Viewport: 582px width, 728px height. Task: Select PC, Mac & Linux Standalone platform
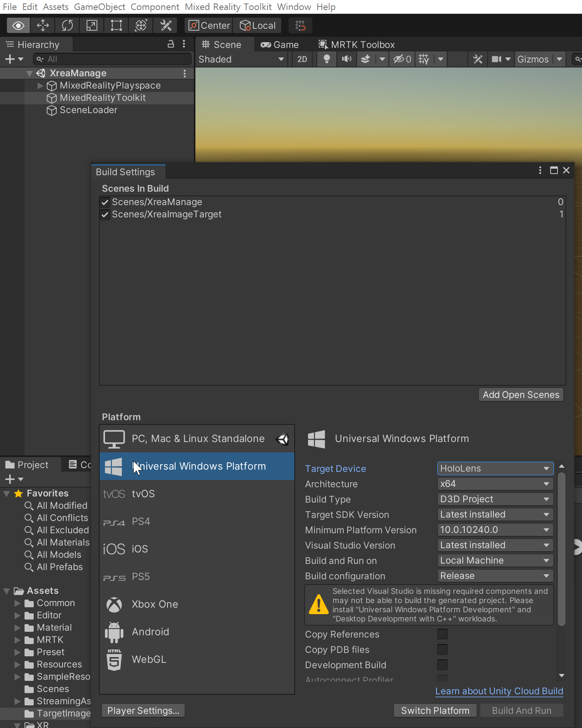tap(197, 439)
